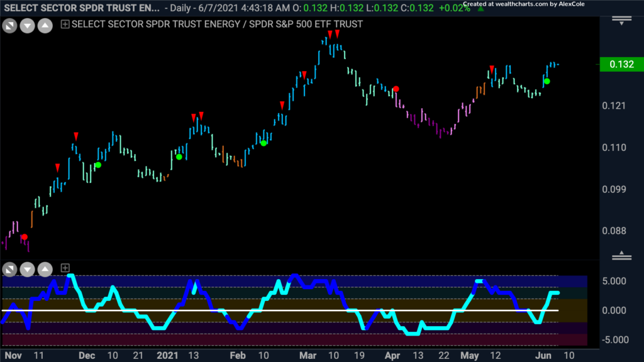The width and height of the screenshot is (644, 362).
Task: Click the '5.000' oscillator axis label
Action: 614,281
